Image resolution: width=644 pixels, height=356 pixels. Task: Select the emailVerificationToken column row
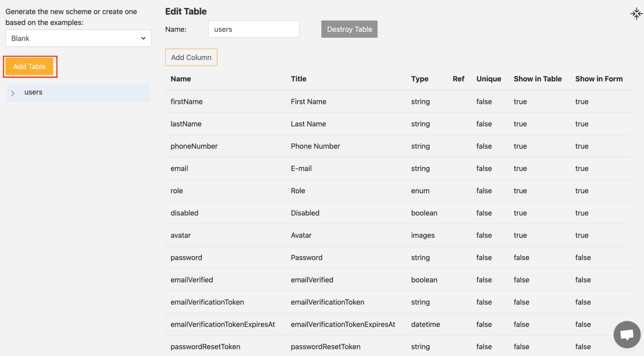click(207, 302)
